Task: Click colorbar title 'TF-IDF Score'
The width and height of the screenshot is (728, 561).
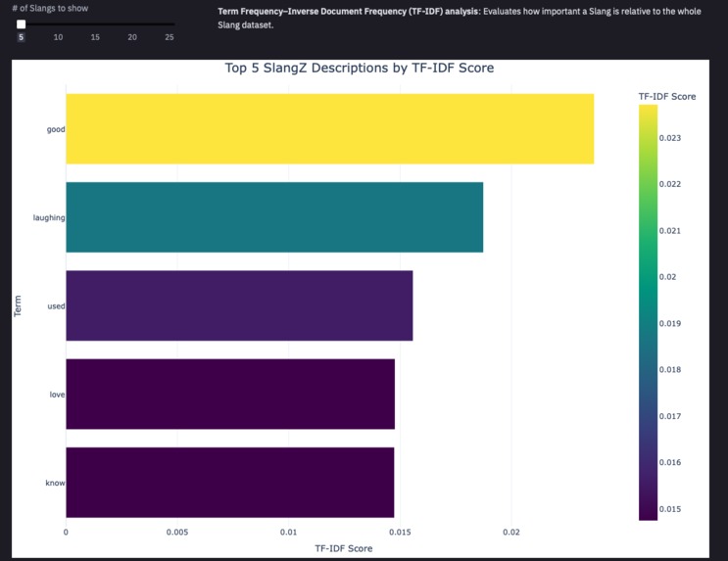Action: [x=667, y=97]
